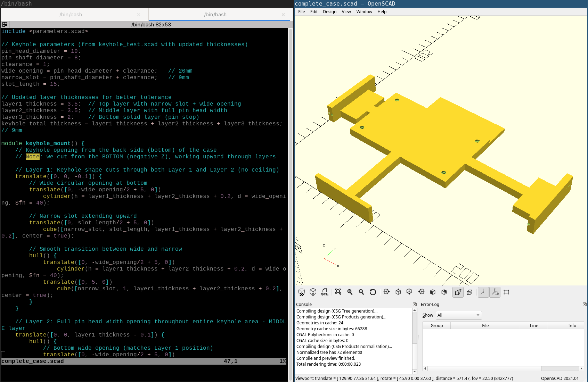
Task: Toggle the Show Edges button
Action: [506, 292]
